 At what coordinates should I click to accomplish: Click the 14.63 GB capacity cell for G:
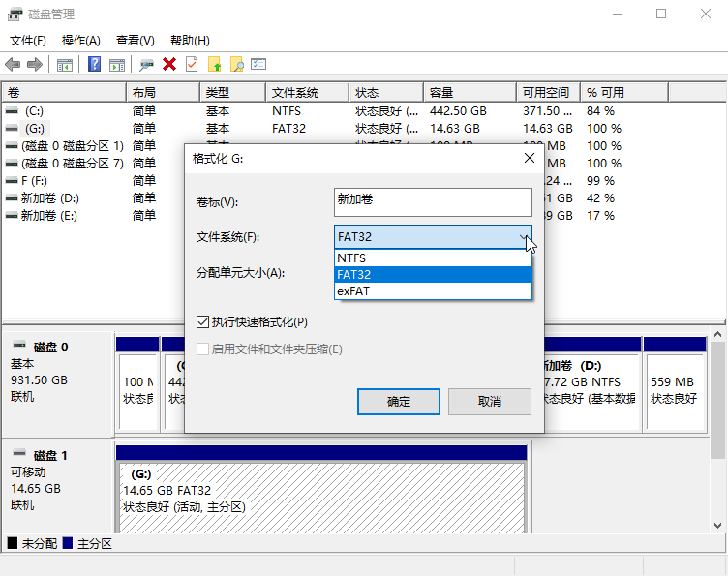pos(455,129)
